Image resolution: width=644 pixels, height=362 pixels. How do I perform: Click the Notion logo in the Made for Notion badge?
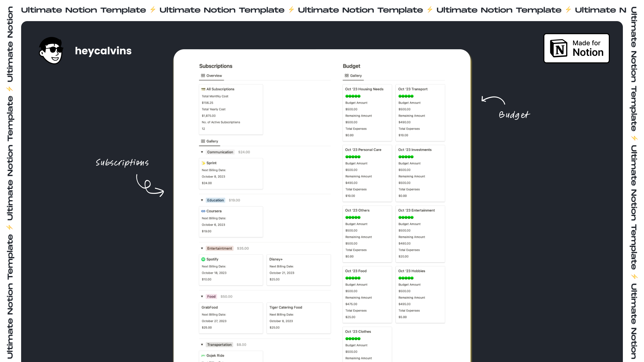(x=558, y=48)
